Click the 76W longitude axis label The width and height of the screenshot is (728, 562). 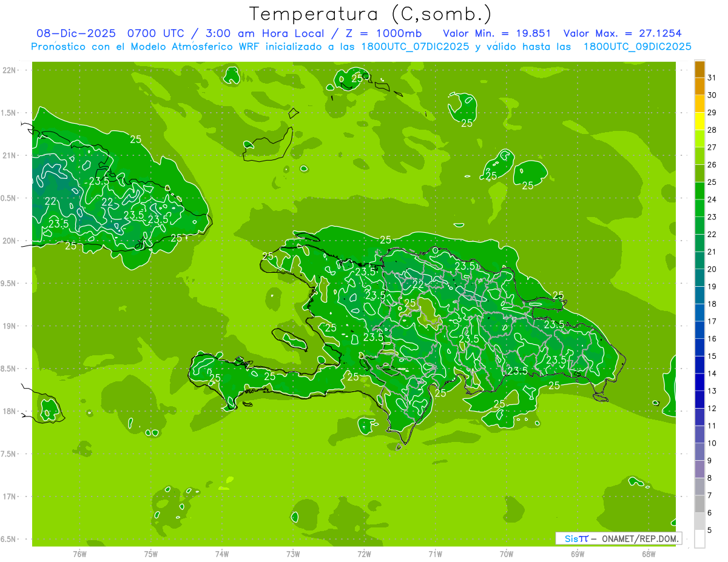point(79,554)
